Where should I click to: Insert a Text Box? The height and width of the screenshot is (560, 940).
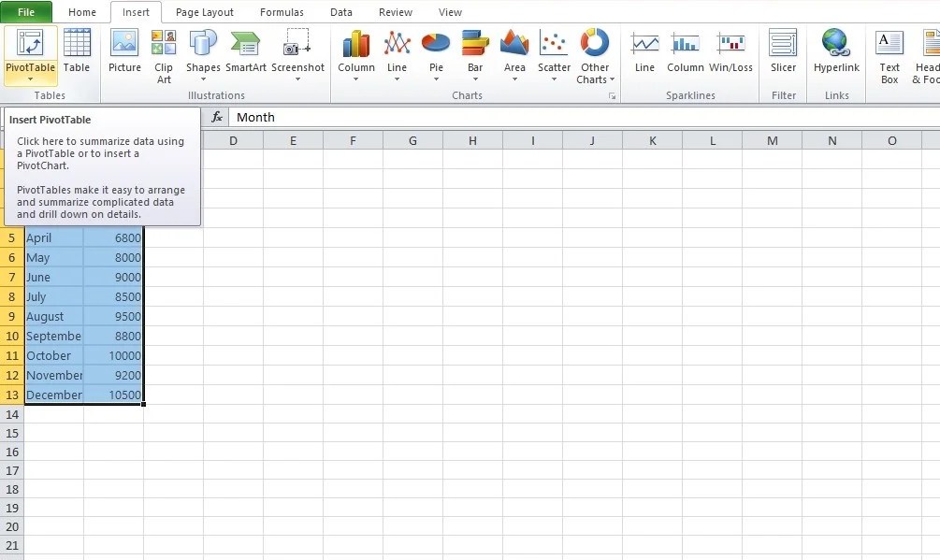pos(889,53)
